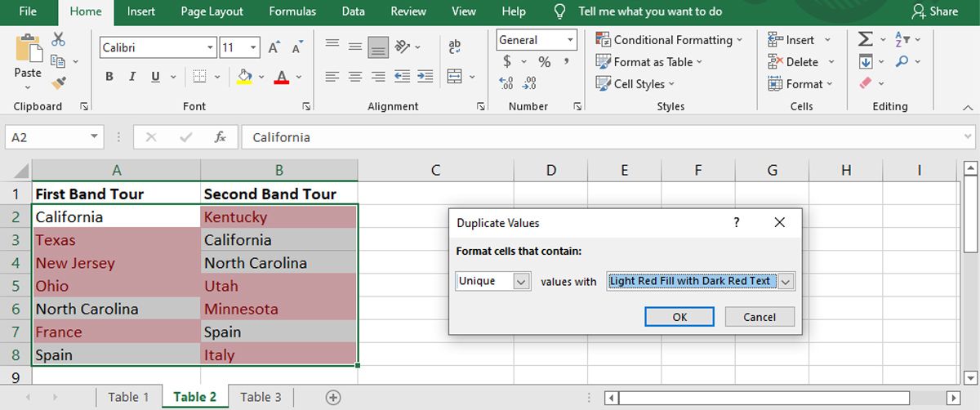Click the Format cells button
The height and width of the screenshot is (410, 980).
tap(800, 83)
